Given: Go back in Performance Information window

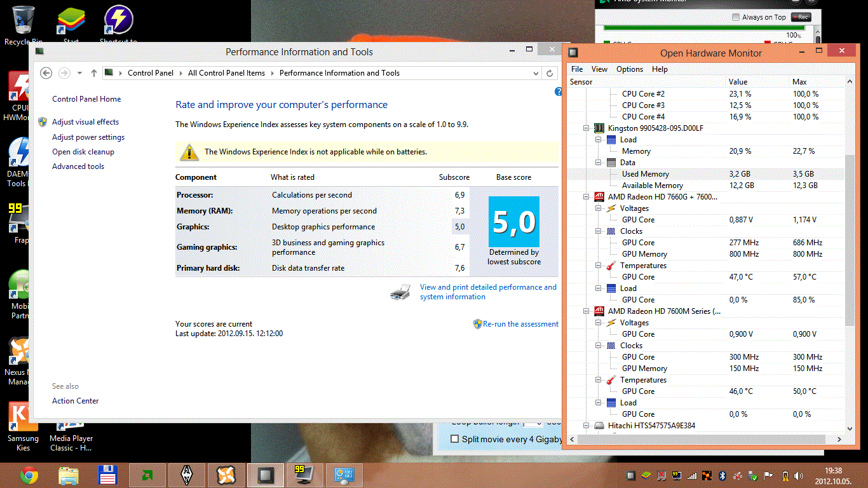Looking at the screenshot, I should 46,73.
